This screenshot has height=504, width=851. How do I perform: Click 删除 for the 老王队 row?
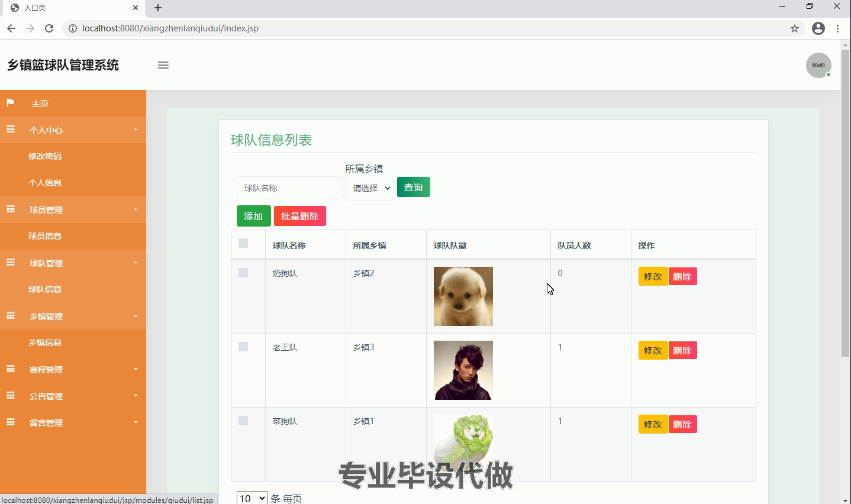click(682, 350)
